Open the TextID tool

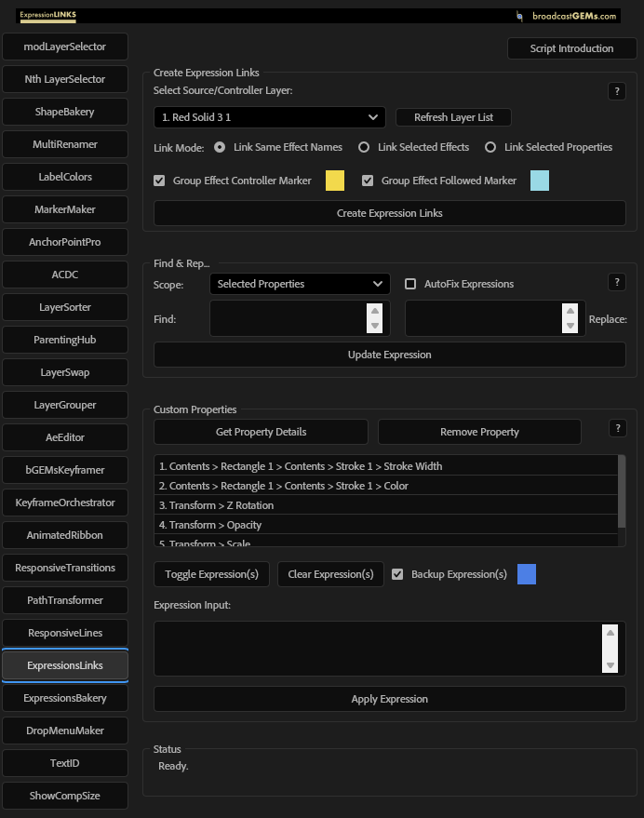pyautogui.click(x=65, y=763)
